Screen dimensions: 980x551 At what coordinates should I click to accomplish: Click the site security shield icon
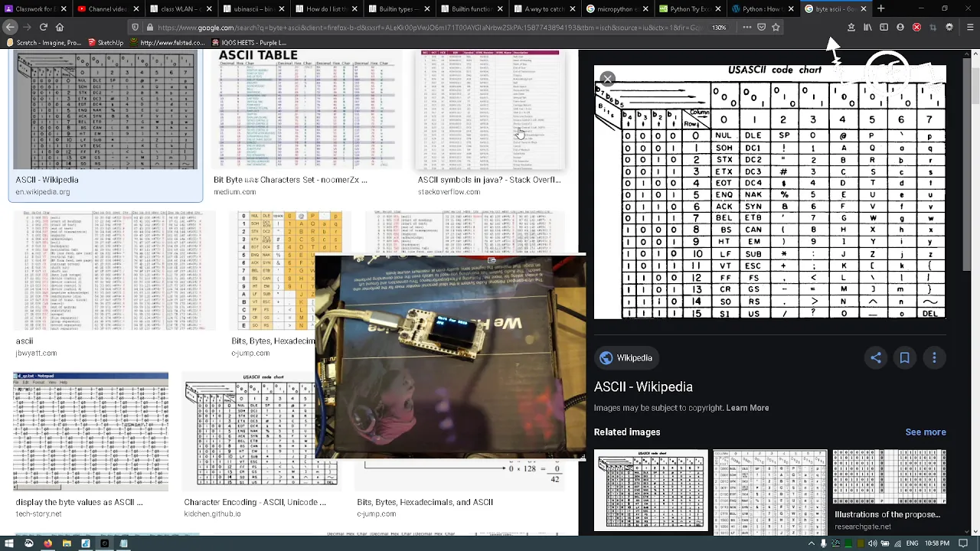point(135,27)
